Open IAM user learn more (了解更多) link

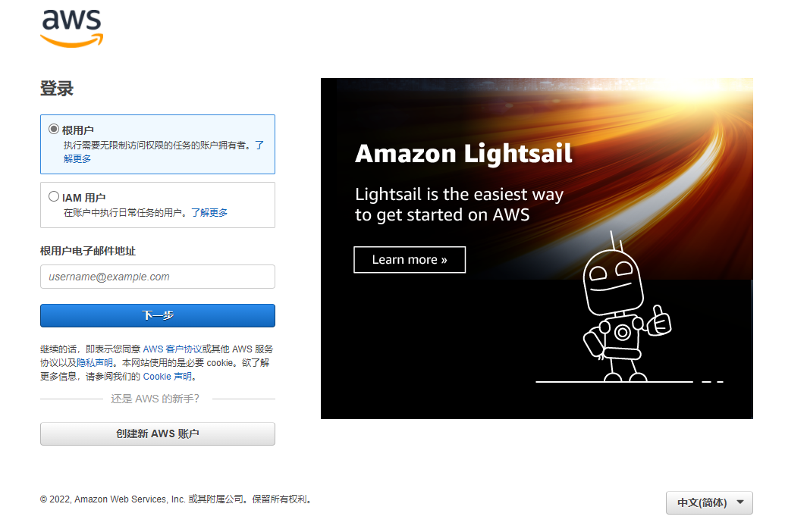[x=209, y=212]
